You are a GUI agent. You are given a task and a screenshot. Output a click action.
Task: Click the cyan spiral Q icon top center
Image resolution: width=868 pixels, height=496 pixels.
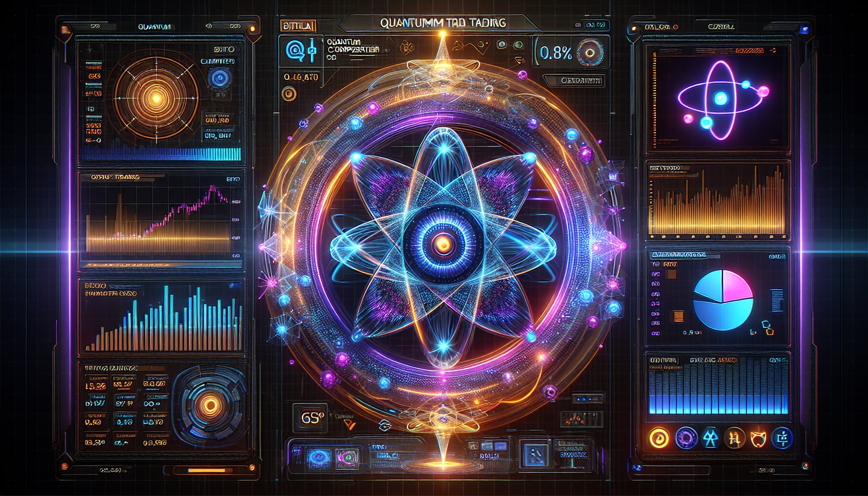pyautogui.click(x=294, y=50)
